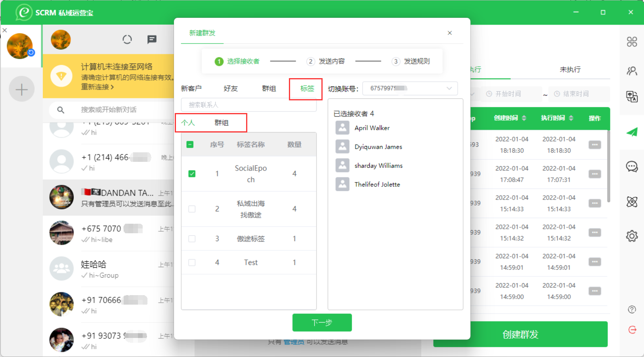Image resolution: width=644 pixels, height=357 pixels.
Task: Open more actions for 14:59:01 row
Action: coord(594,262)
